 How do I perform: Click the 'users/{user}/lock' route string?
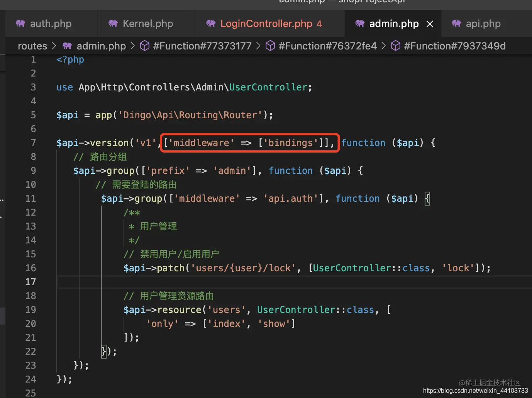pos(244,268)
